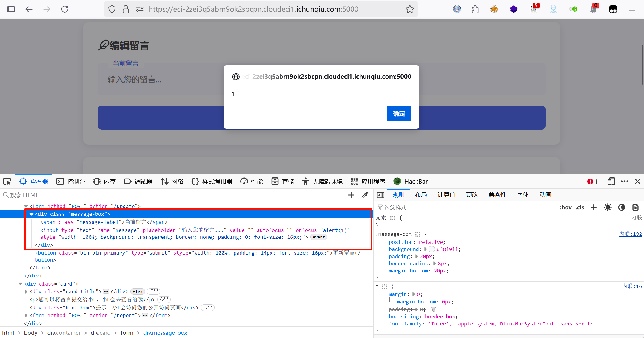Collapse the div class message-box node
Image resolution: width=644 pixels, height=338 pixels.
coord(31,214)
